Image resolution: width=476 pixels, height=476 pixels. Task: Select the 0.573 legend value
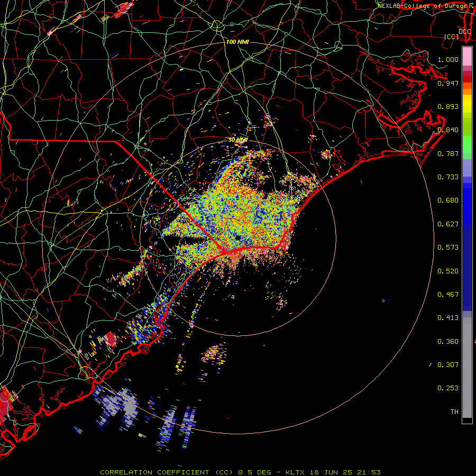[448, 248]
